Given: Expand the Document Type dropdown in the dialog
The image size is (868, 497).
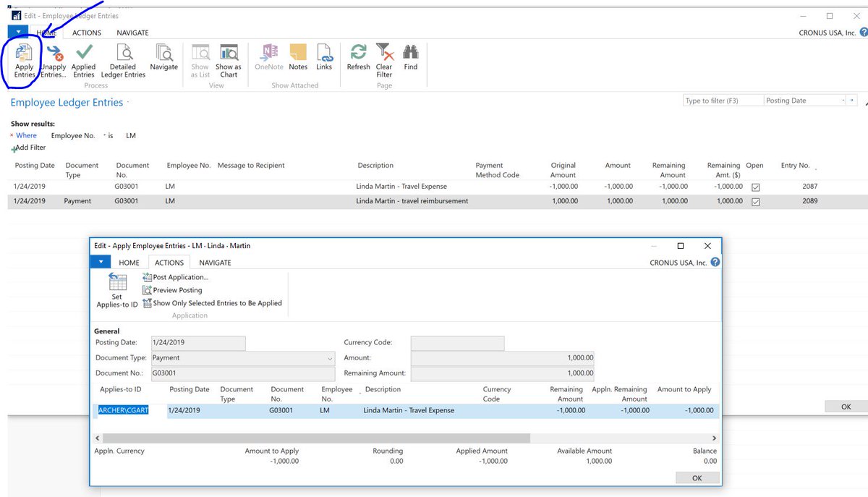Looking at the screenshot, I should [330, 358].
